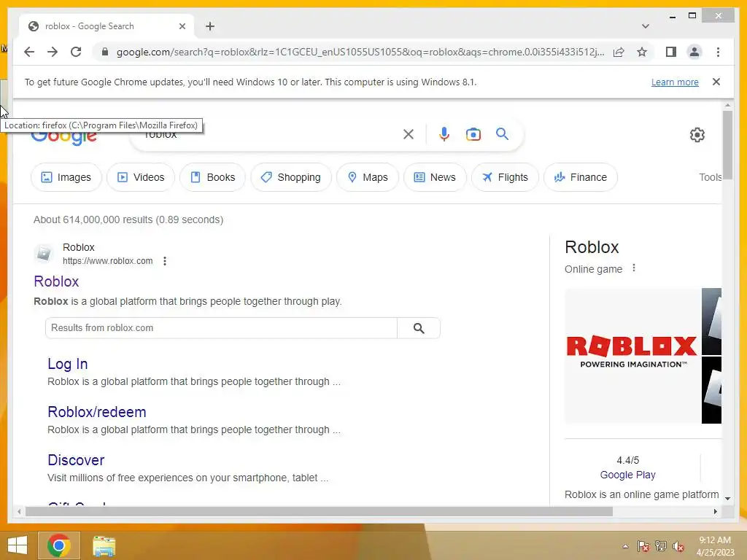Go forward using the browser forward arrow

coord(53,52)
